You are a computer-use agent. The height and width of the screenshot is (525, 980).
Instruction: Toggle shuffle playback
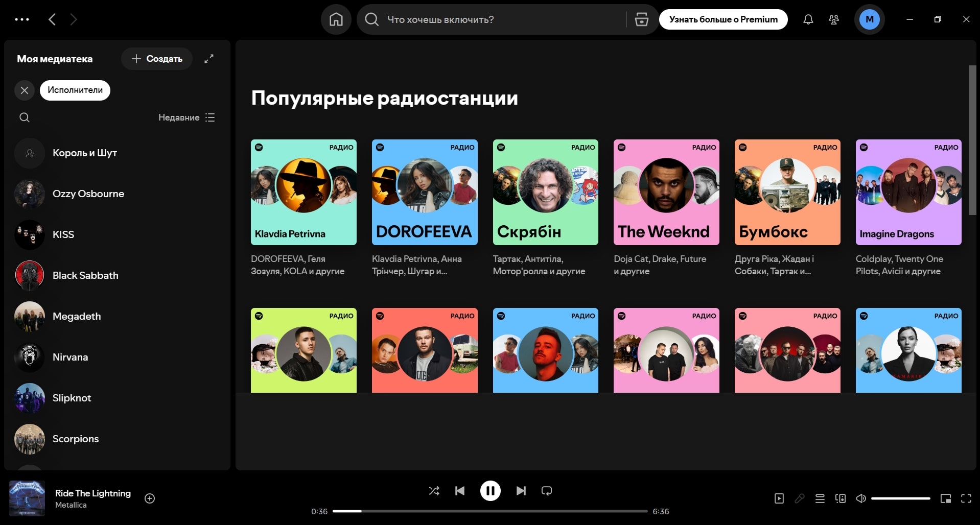tap(434, 491)
